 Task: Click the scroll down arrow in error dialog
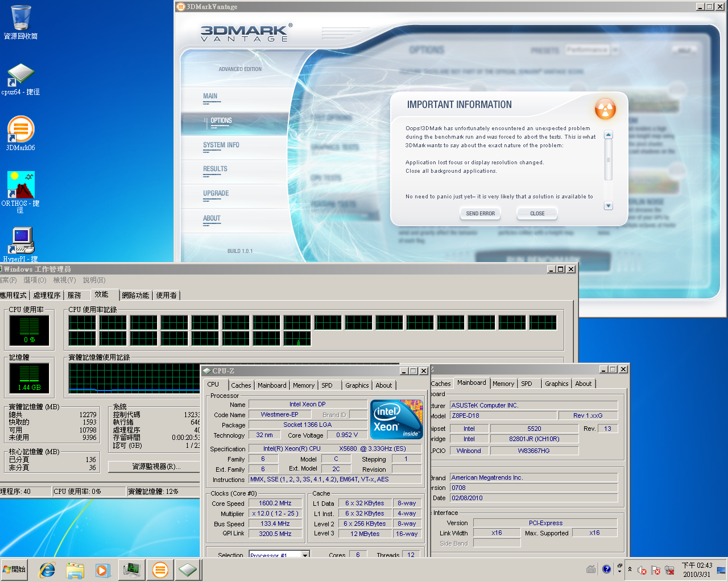click(609, 206)
